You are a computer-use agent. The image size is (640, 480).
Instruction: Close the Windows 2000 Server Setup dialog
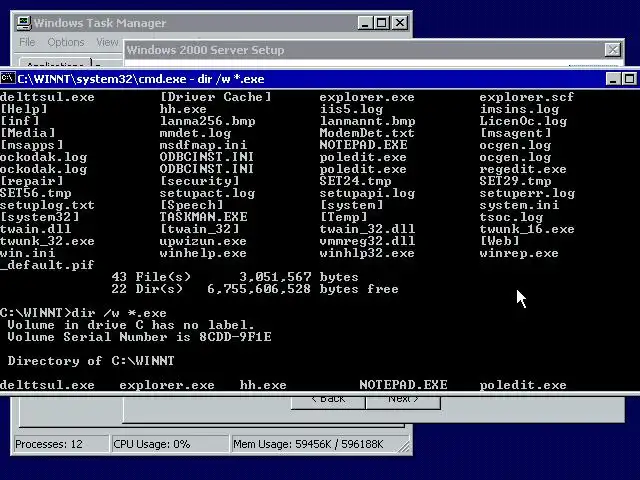pos(613,50)
